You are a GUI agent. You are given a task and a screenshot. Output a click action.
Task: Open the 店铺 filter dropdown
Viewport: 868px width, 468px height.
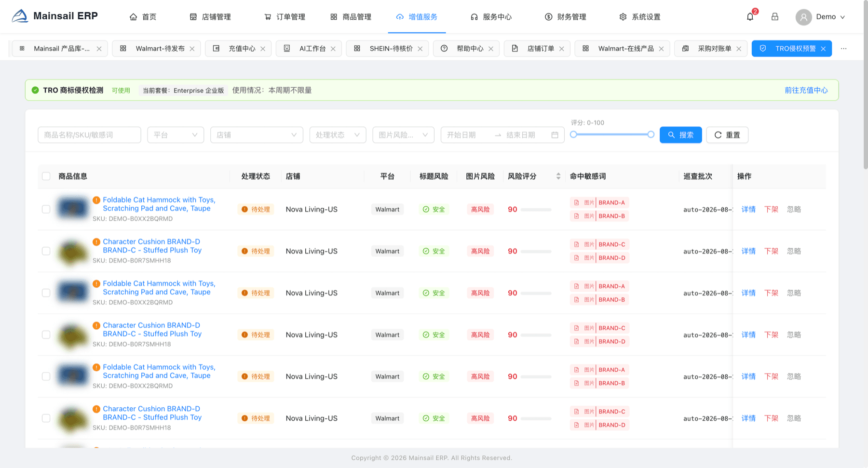[257, 135]
